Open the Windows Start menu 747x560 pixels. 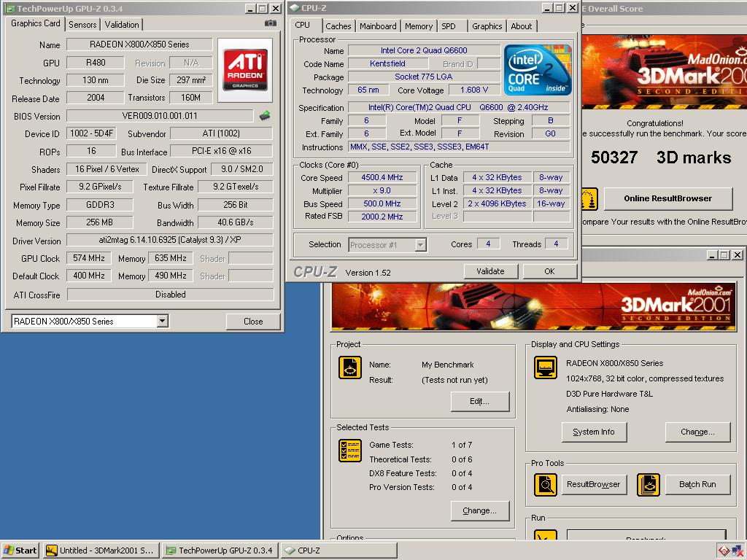click(20, 551)
